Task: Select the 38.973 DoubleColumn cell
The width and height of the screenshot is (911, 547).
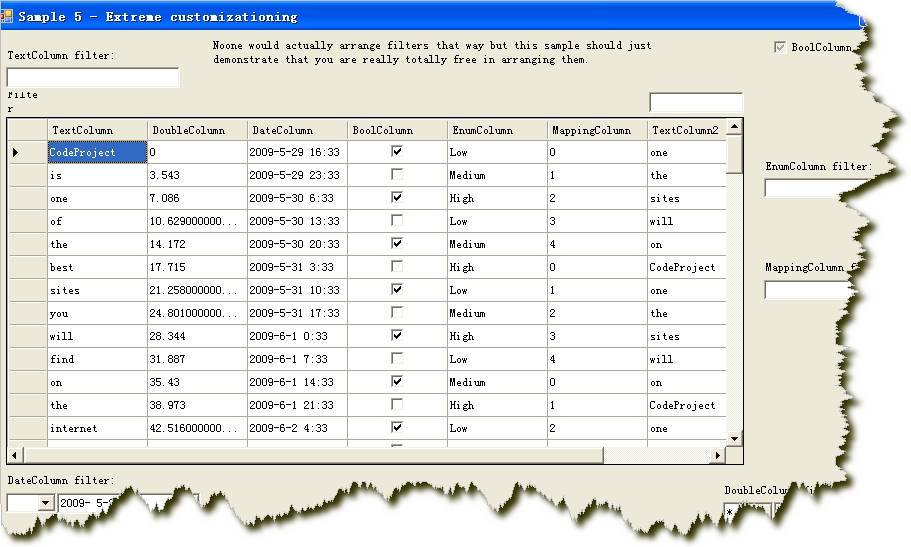Action: click(197, 405)
